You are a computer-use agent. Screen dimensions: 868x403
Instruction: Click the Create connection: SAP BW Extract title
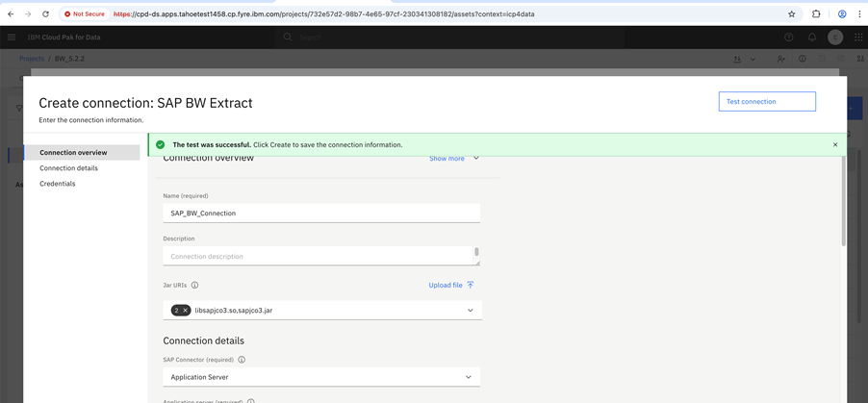coord(145,102)
